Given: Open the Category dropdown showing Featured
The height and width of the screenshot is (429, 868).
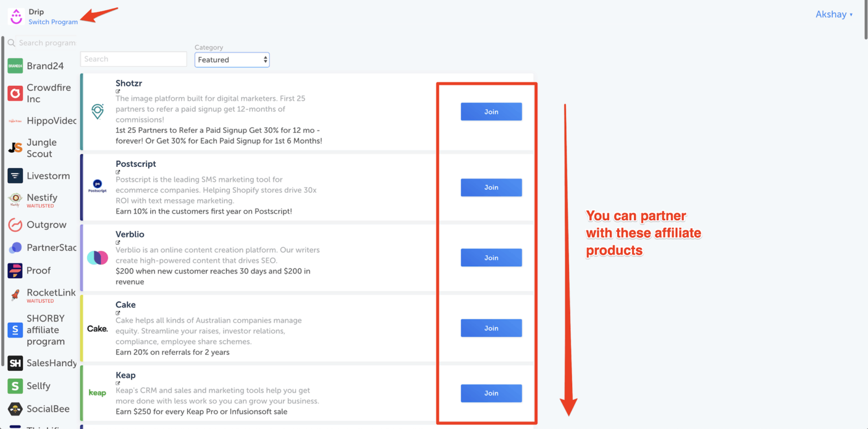Looking at the screenshot, I should point(232,59).
